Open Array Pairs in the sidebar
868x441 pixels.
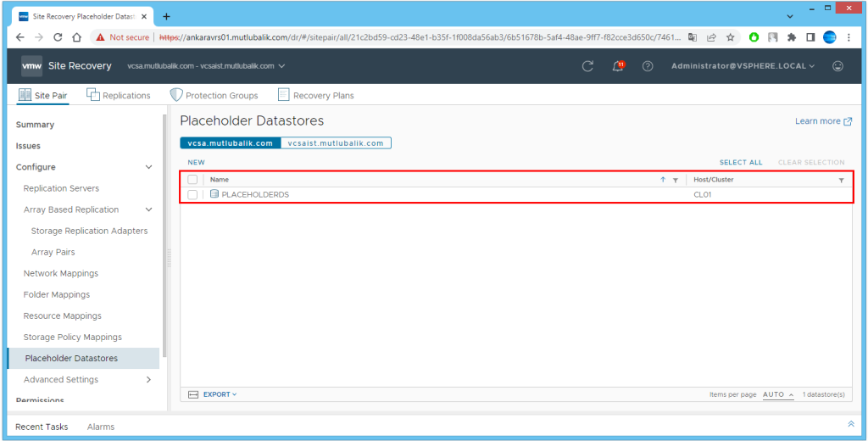[x=53, y=252]
